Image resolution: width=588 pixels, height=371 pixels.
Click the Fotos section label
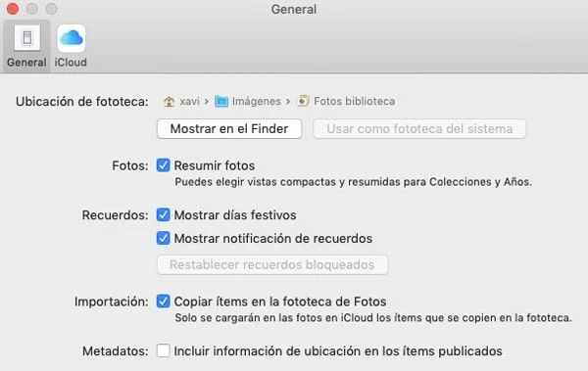(x=130, y=165)
